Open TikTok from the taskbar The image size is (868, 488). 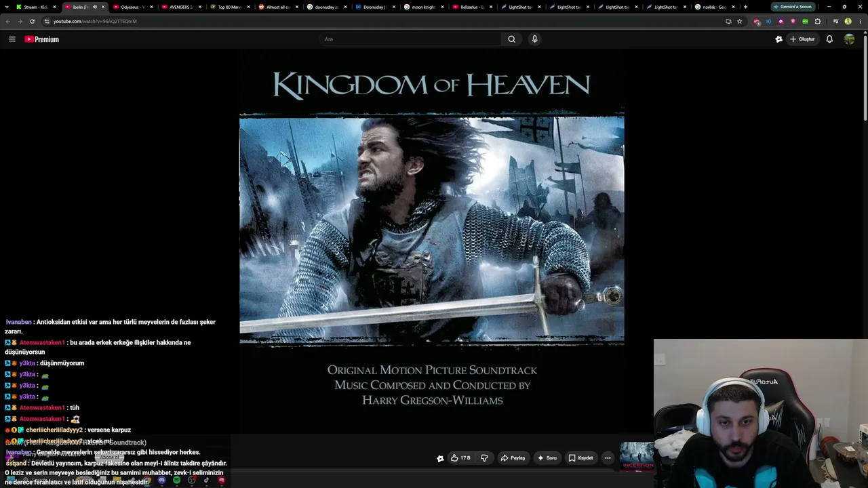(206, 481)
